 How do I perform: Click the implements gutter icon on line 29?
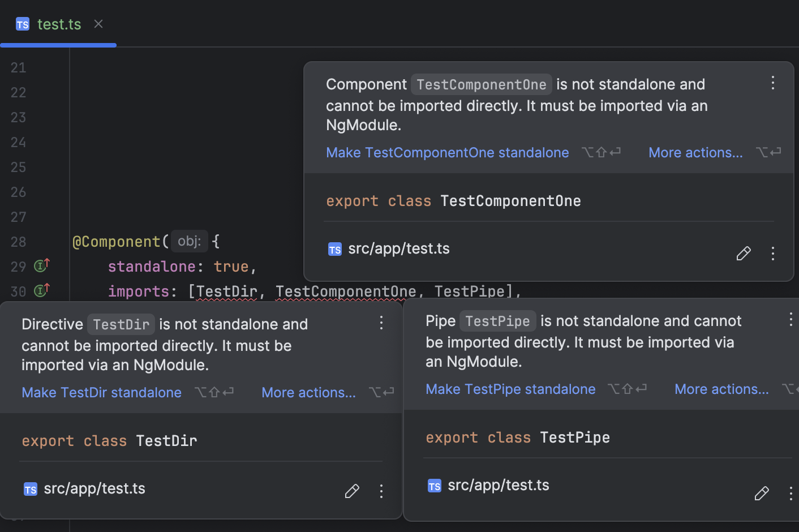(x=41, y=266)
